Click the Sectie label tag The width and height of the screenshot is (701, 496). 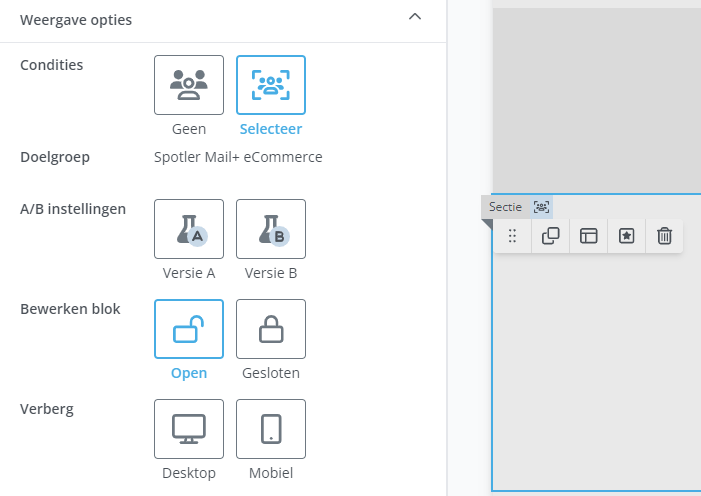(505, 207)
